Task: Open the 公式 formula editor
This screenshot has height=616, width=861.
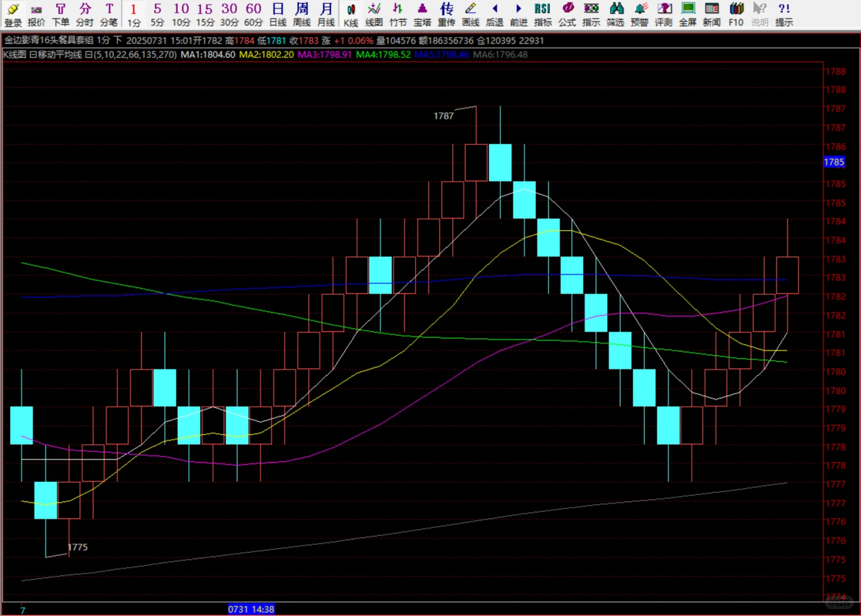Action: point(567,15)
